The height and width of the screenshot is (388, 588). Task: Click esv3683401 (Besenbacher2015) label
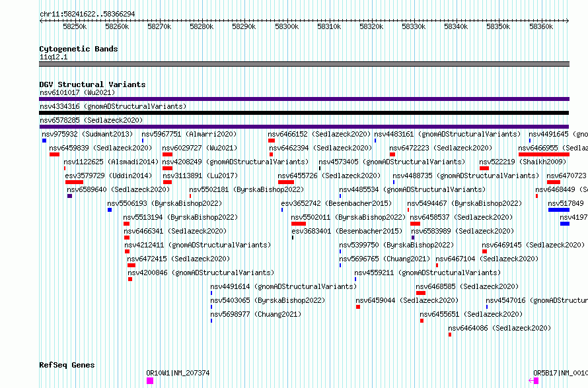click(347, 231)
